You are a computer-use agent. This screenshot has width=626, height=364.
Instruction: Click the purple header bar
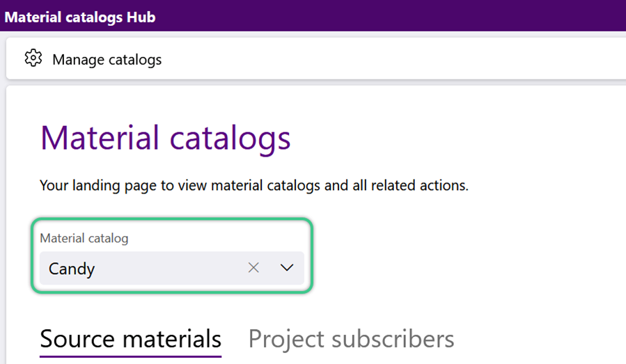point(313,15)
